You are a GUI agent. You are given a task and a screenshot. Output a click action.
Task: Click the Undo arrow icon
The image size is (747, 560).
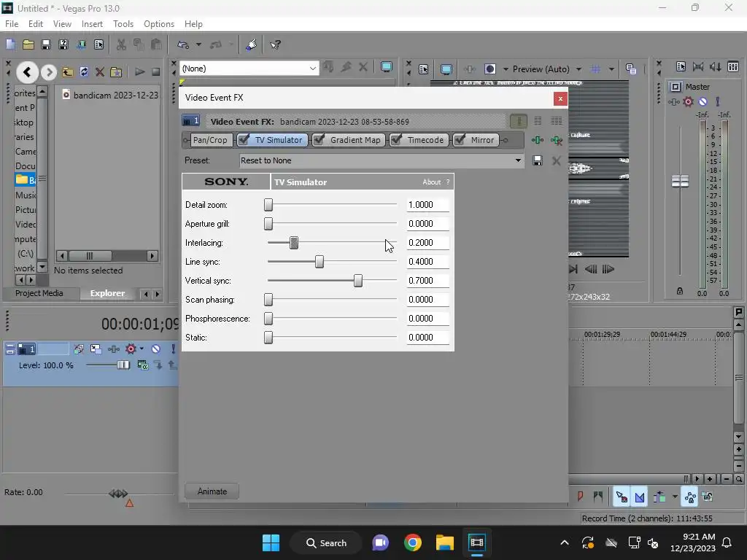(x=183, y=44)
